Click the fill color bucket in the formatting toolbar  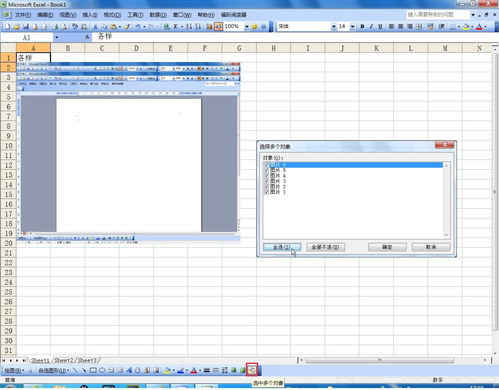coord(466,27)
